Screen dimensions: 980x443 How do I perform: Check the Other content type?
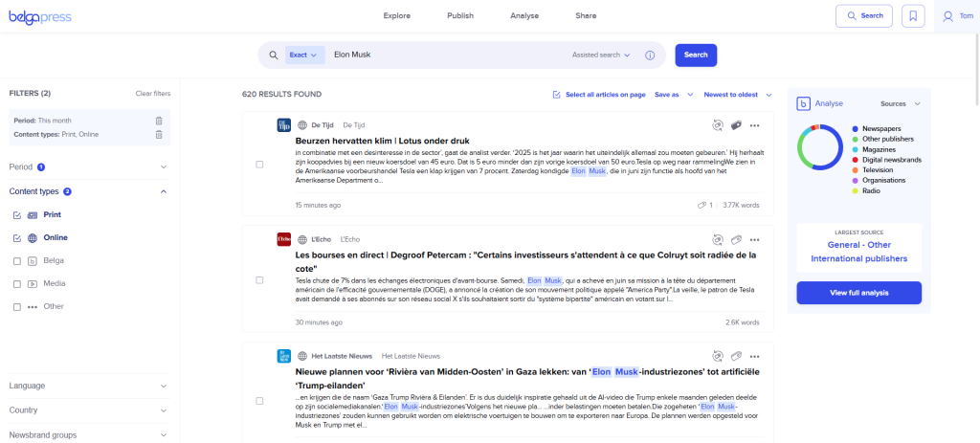(17, 307)
